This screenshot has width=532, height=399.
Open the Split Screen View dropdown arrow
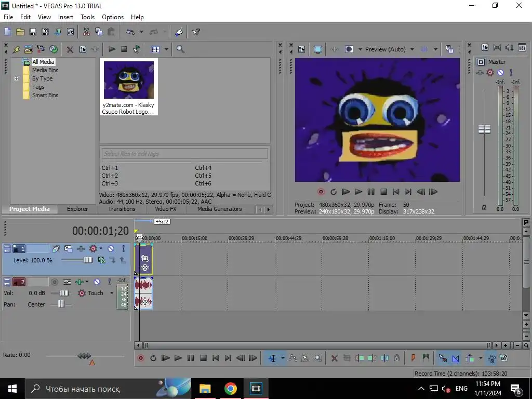pyautogui.click(x=361, y=49)
